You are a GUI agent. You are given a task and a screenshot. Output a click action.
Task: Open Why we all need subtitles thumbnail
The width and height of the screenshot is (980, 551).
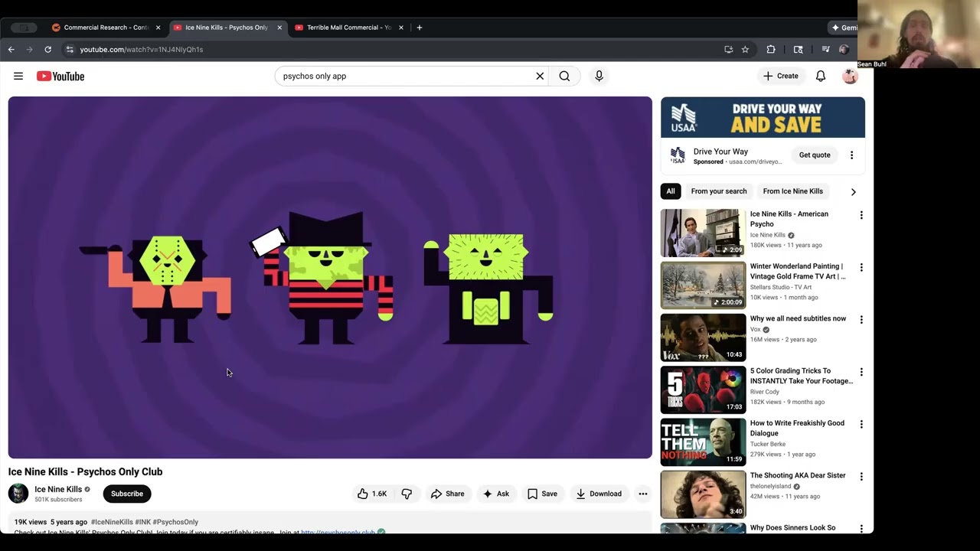click(703, 337)
